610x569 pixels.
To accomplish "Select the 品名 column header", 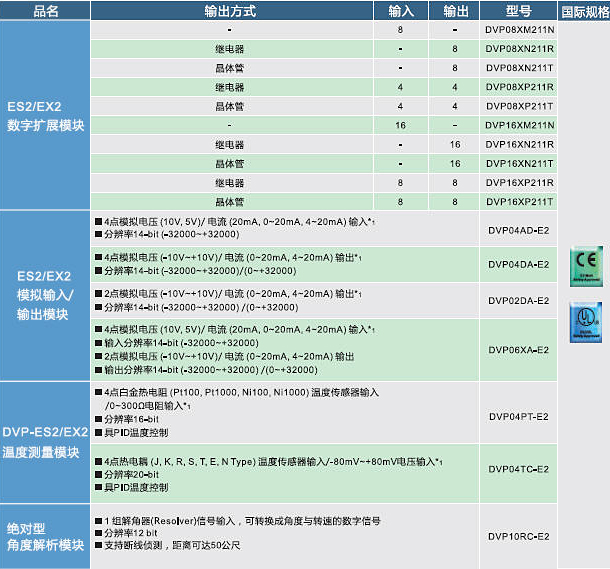I will coord(46,12).
